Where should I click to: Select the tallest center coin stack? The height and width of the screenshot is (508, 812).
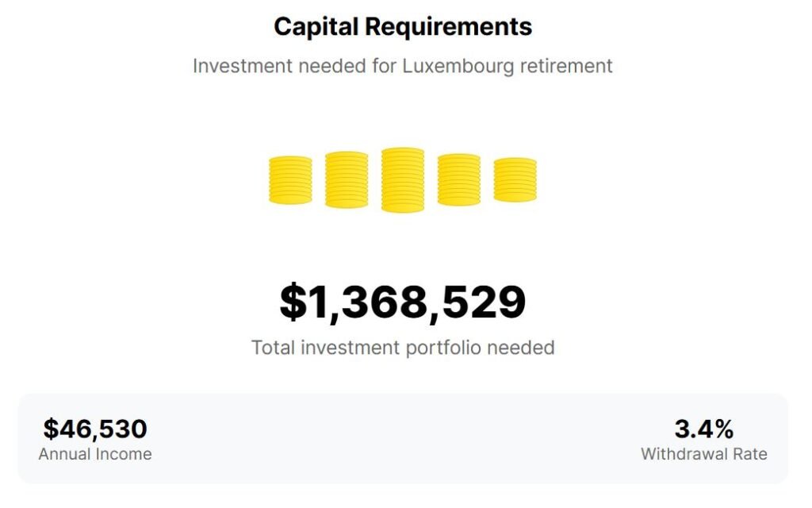pyautogui.click(x=403, y=180)
